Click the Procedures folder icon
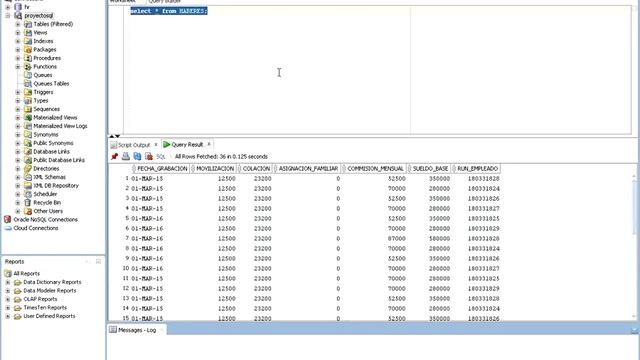This screenshot has width=640, height=360. tap(28, 58)
